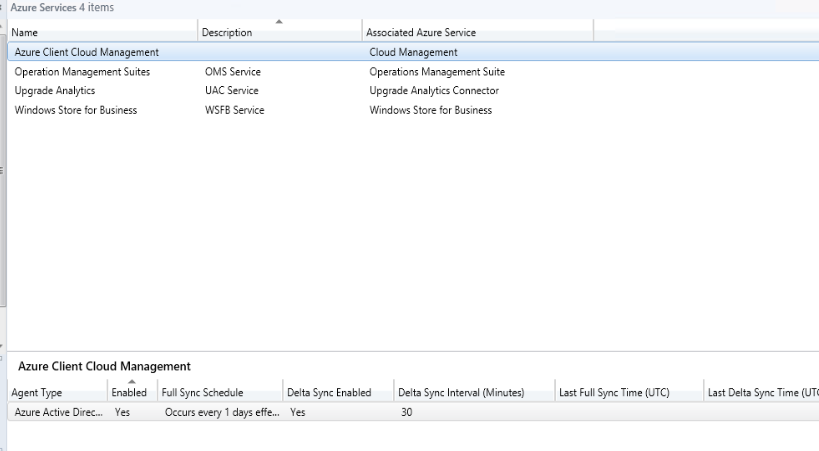Click the Operations Management Suite associated service cell
The image size is (819, 451).
tap(437, 72)
